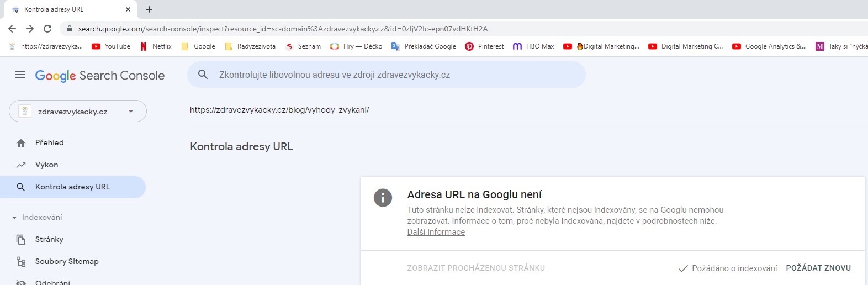The image size is (868, 285).
Task: Open the Google bookmark folder
Action: coord(198,46)
